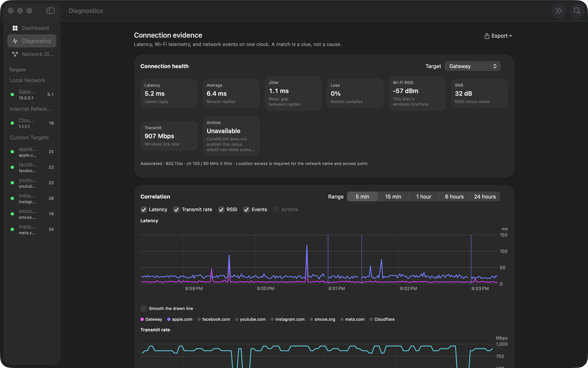Viewport: 588px width, 368px height.
Task: Select the apple.com target in sidebar
Action: (32, 152)
